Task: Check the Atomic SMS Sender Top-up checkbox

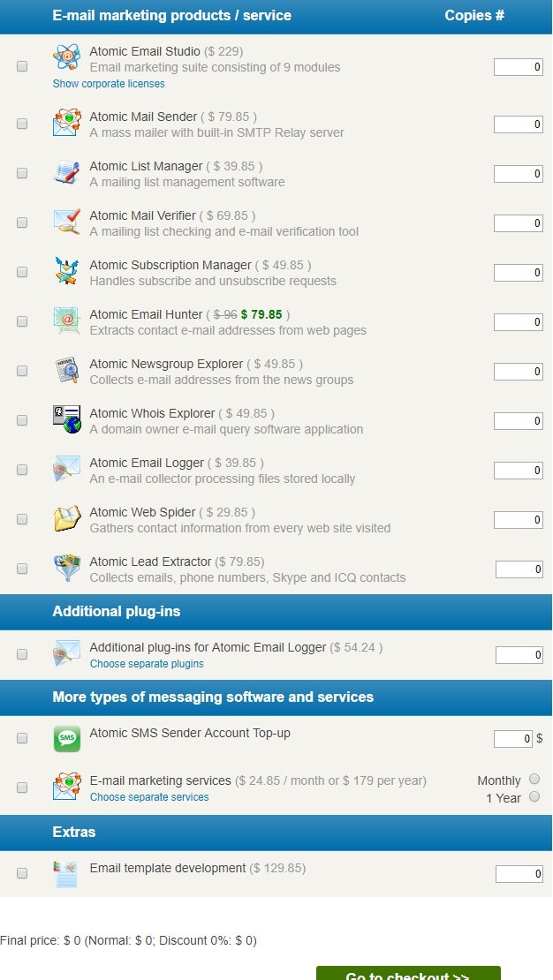Action: (x=22, y=738)
